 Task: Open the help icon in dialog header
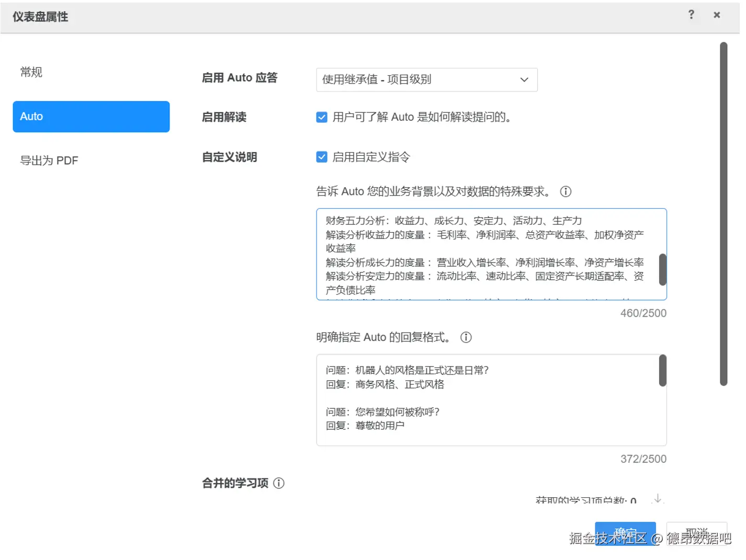click(691, 15)
